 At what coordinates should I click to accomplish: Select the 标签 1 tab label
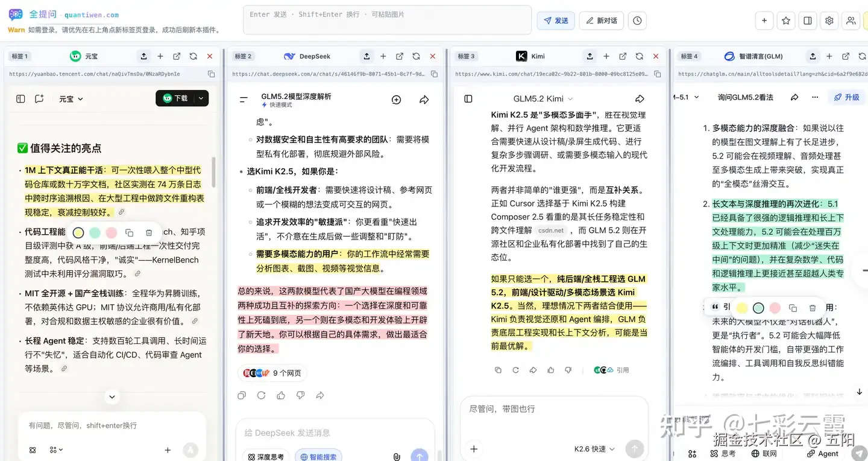[x=19, y=56]
